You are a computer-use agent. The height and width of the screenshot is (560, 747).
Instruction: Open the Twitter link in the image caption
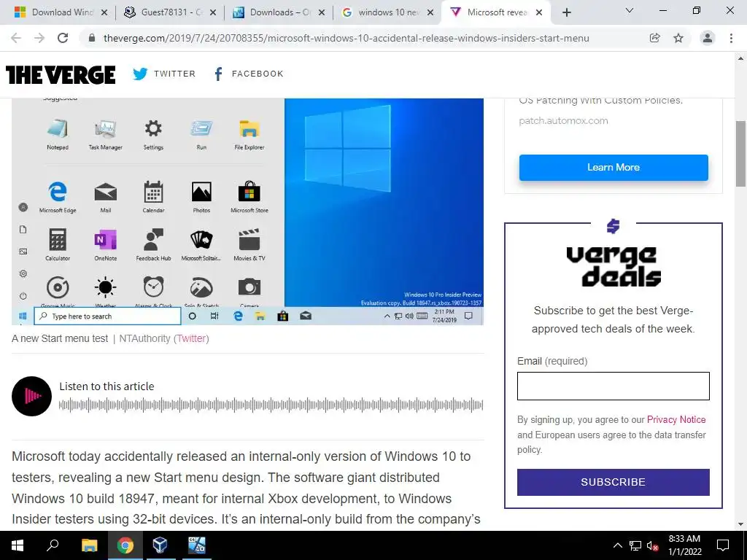192,338
